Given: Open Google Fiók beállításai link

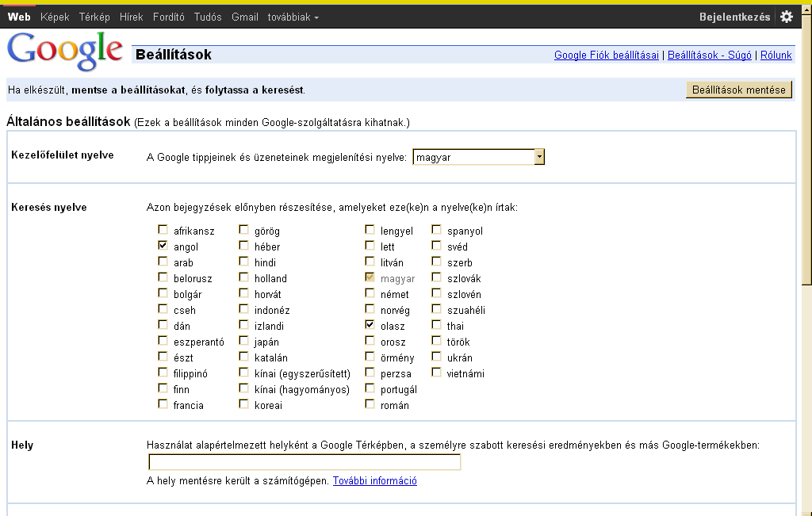Looking at the screenshot, I should 607,55.
